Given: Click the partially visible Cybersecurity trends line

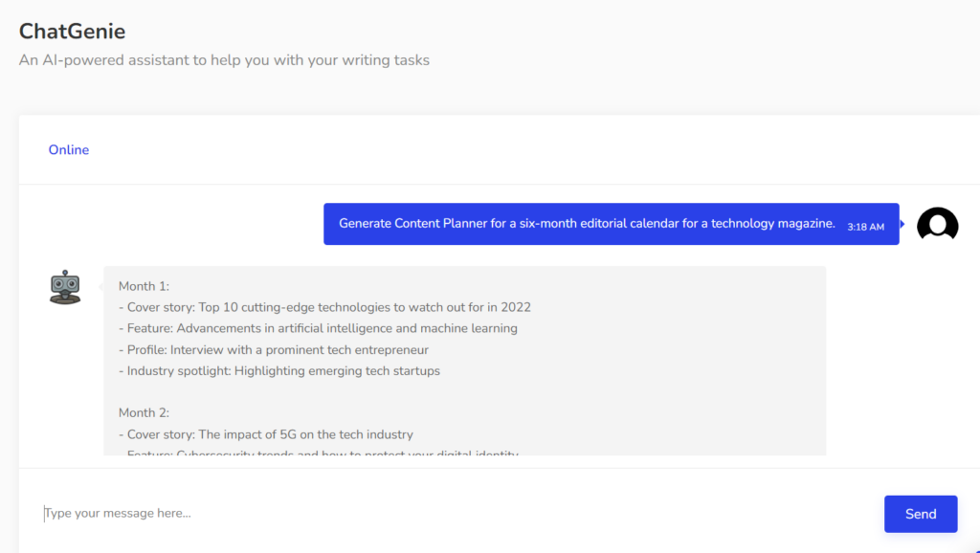Looking at the screenshot, I should (x=319, y=452).
